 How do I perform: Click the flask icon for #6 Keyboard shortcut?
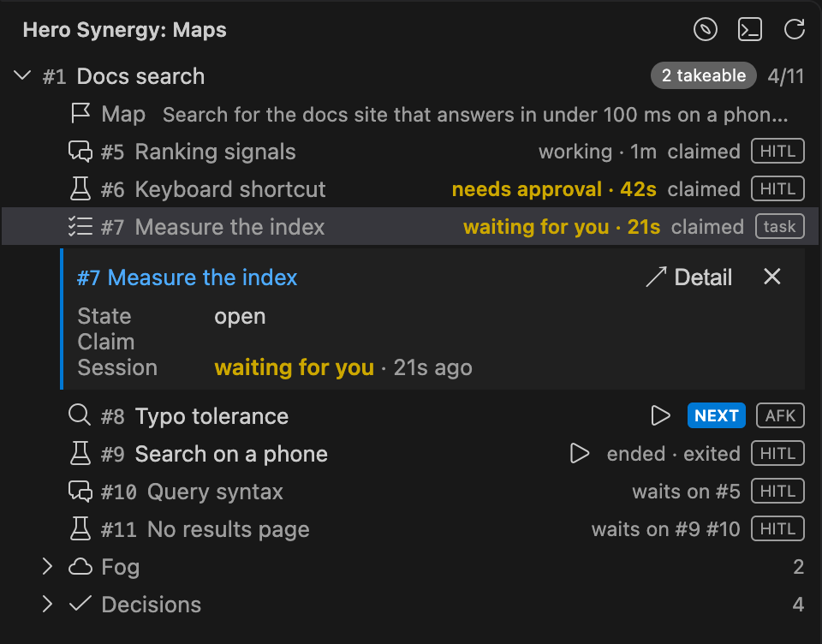coord(80,188)
